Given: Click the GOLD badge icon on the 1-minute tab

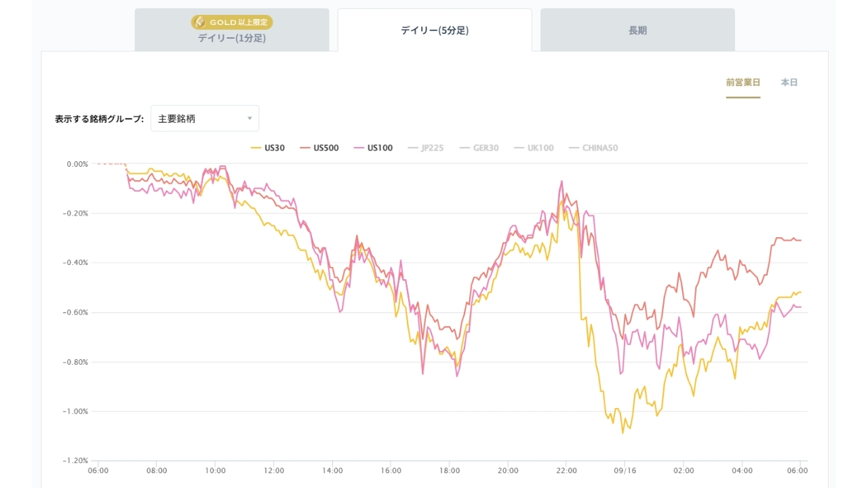Looking at the screenshot, I should click(x=201, y=22).
